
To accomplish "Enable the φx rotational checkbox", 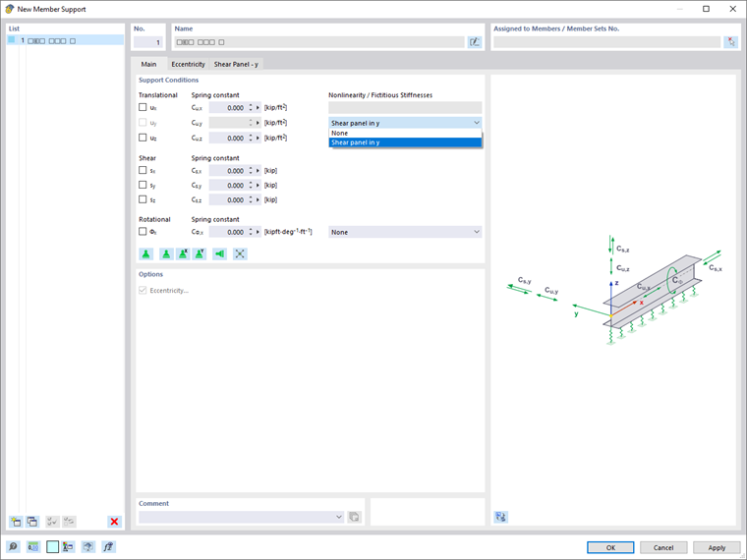I will tap(143, 232).
